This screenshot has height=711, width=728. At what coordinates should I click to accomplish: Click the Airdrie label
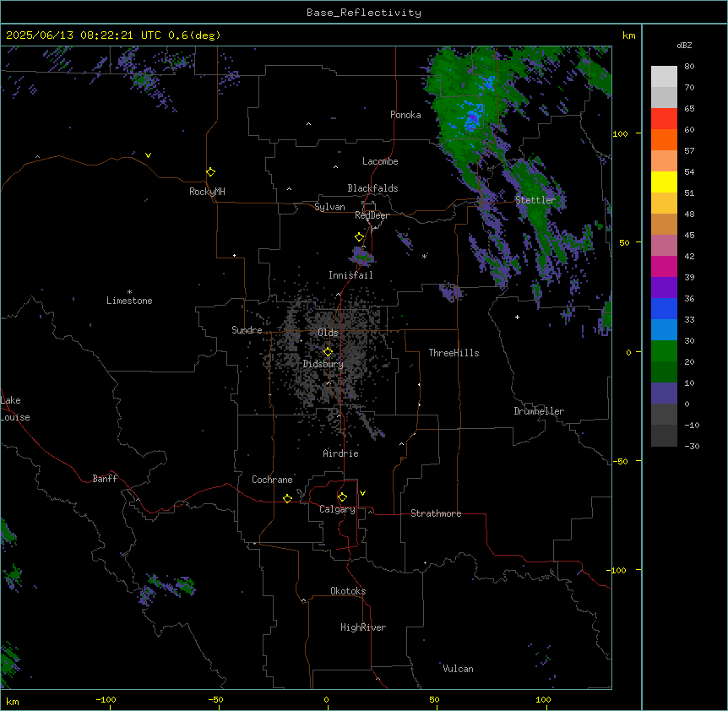340,453
